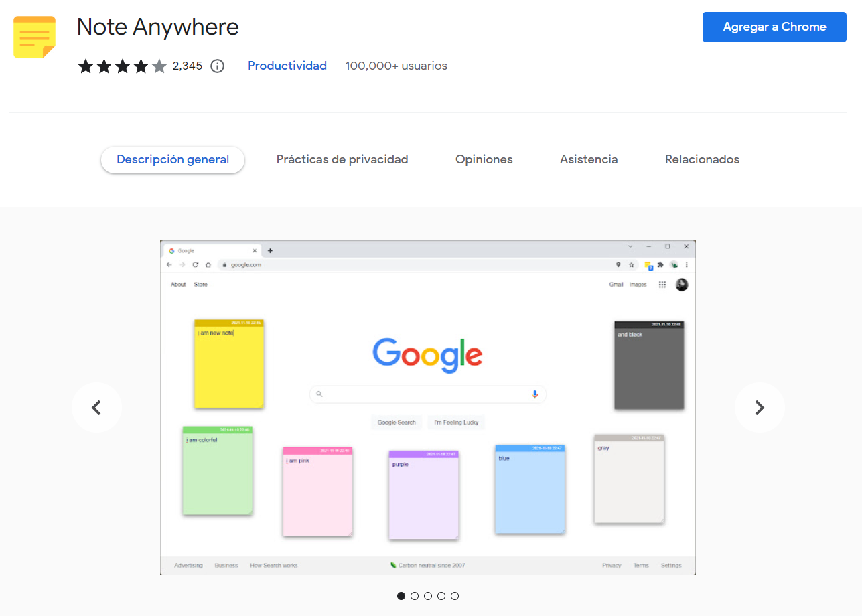The height and width of the screenshot is (616, 862).
Task: Click the Business footer link in preview
Action: (226, 566)
